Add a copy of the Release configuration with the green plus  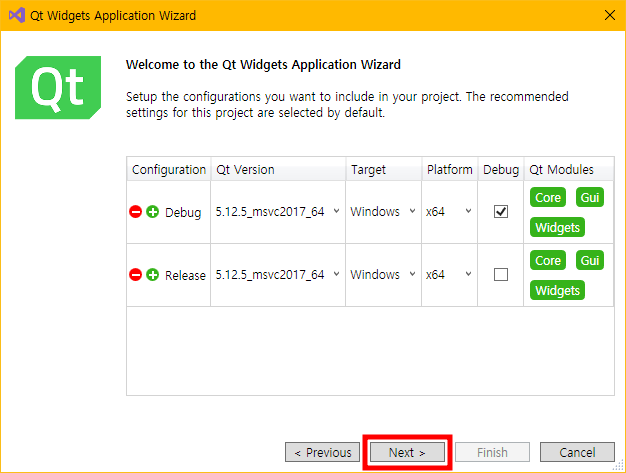153,275
